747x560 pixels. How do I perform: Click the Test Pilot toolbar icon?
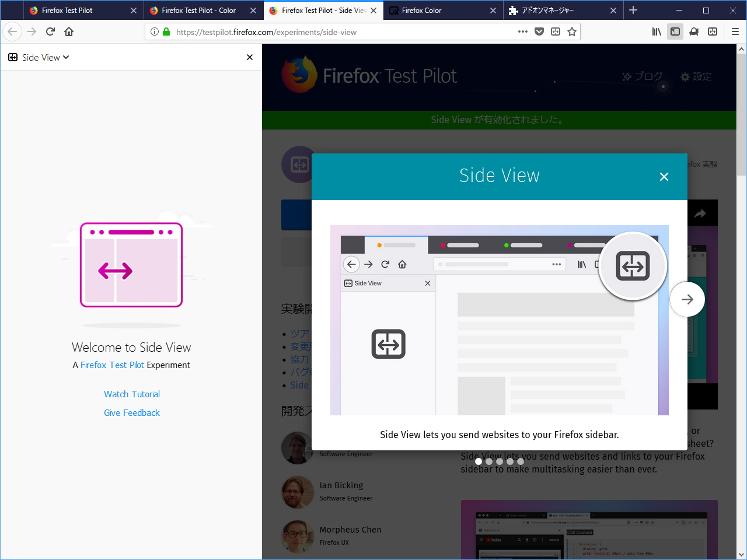pos(694,32)
